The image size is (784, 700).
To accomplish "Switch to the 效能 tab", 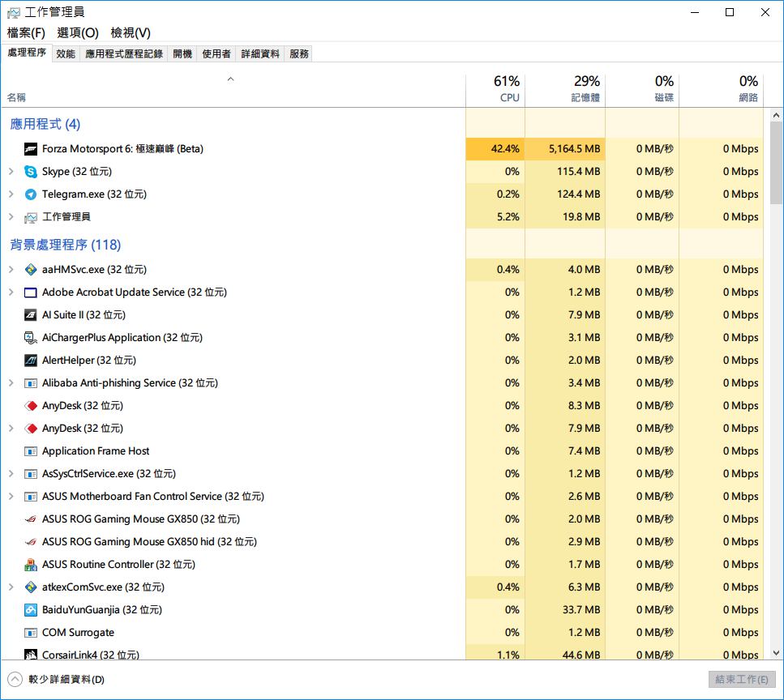I will (66, 54).
